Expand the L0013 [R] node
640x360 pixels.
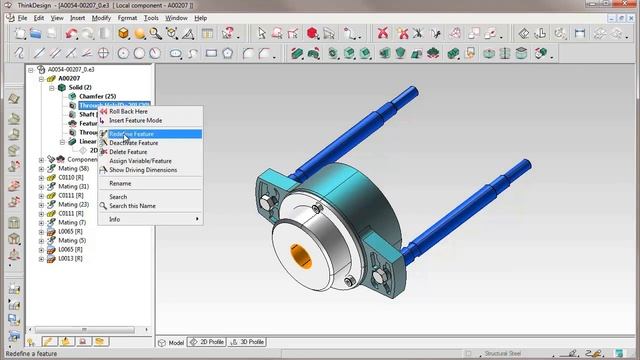tap(41, 259)
